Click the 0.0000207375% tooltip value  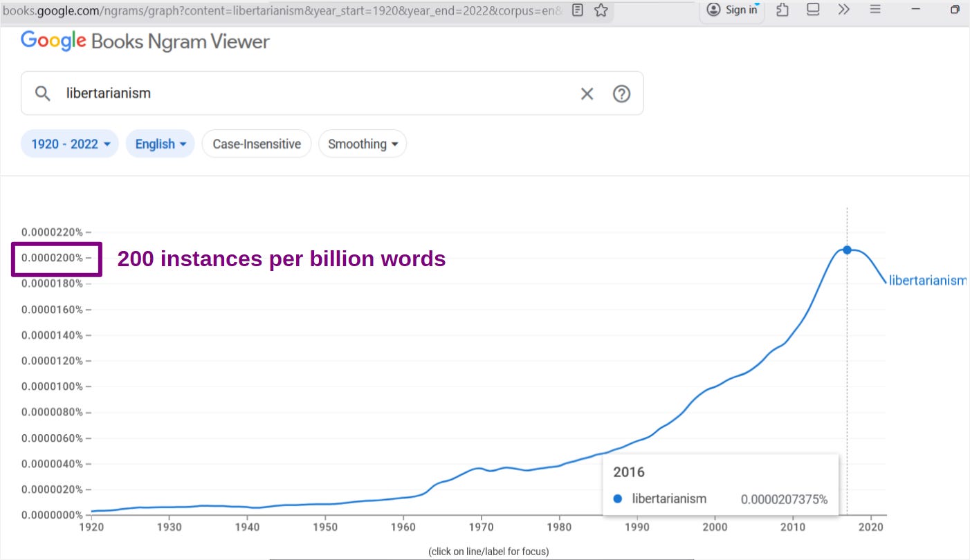point(784,499)
